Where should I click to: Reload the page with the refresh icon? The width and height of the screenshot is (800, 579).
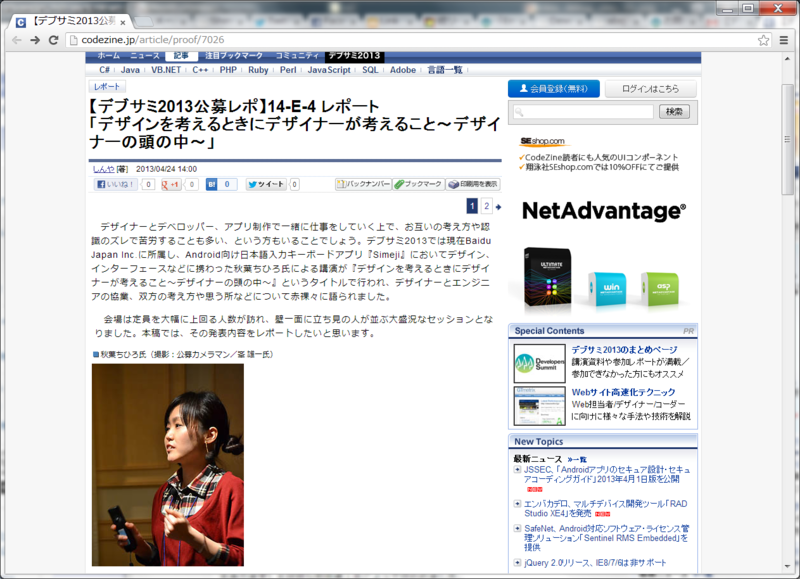(x=53, y=40)
